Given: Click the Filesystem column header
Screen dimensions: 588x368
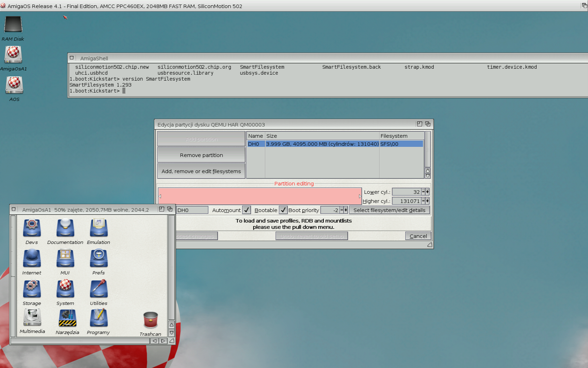Looking at the screenshot, I should click(401, 136).
